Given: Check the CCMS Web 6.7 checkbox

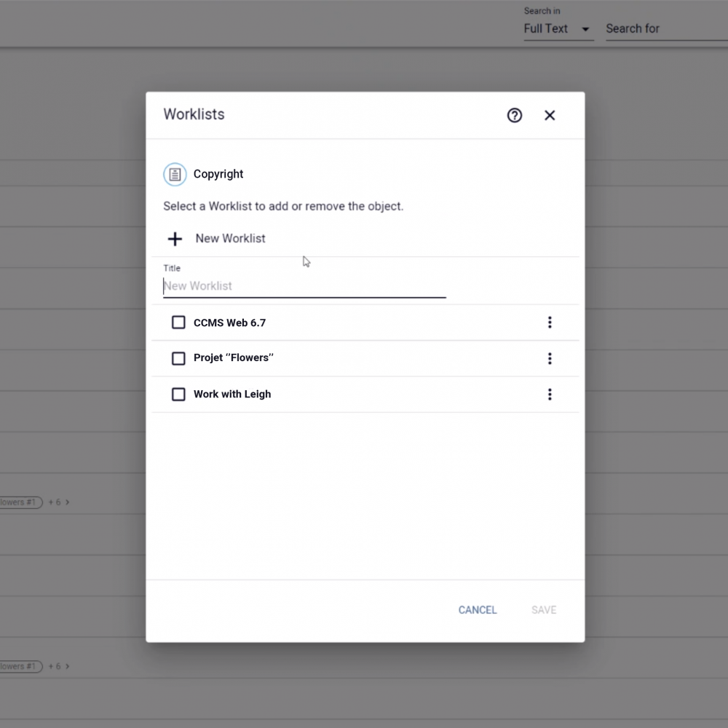Looking at the screenshot, I should (178, 323).
